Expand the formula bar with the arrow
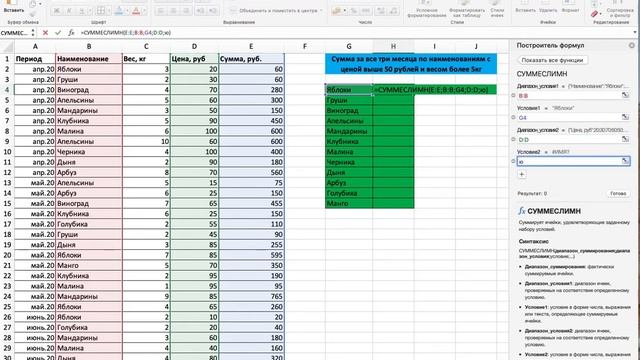The image size is (640, 360). (635, 33)
